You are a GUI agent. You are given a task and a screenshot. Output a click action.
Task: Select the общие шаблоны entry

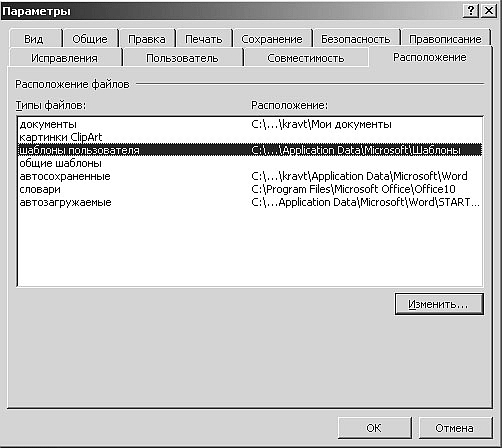point(250,163)
